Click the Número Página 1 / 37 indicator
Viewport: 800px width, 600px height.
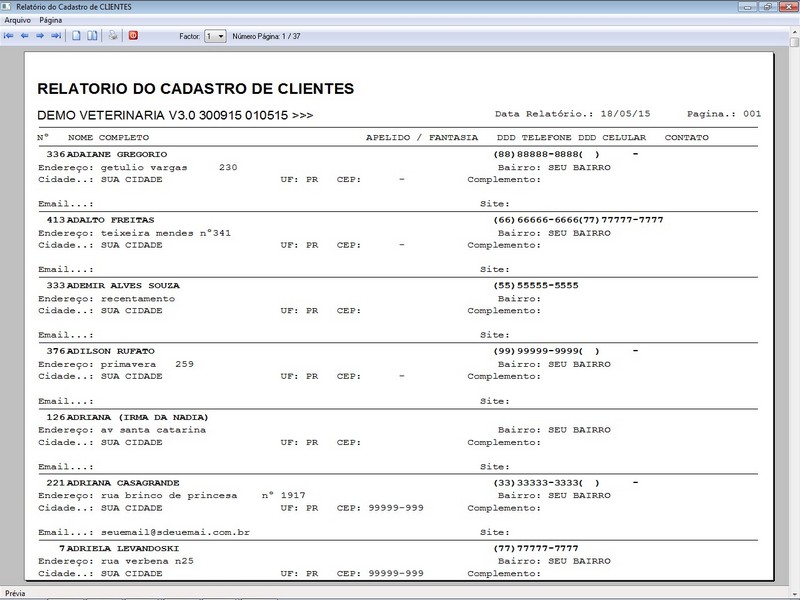click(x=266, y=36)
